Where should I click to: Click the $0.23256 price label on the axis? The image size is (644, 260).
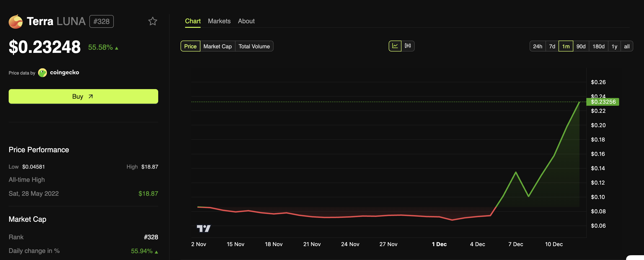pos(603,102)
